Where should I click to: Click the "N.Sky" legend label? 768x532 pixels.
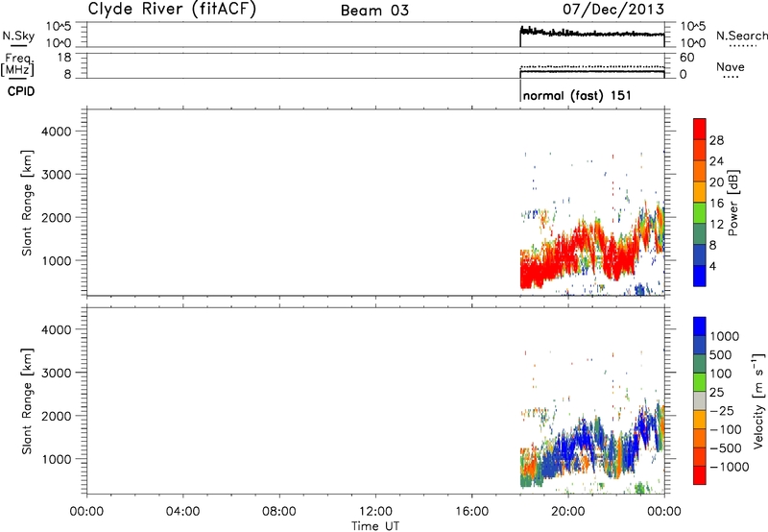coord(18,36)
